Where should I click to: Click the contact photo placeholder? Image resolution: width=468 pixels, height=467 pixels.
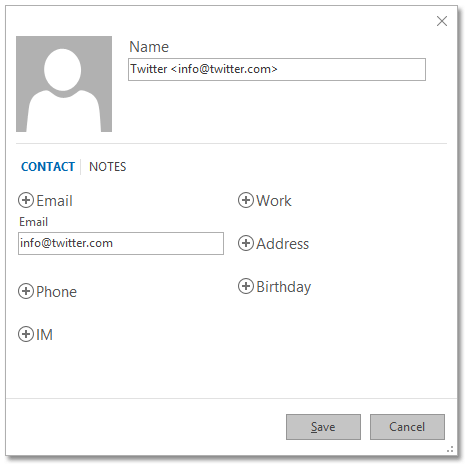pos(64,84)
